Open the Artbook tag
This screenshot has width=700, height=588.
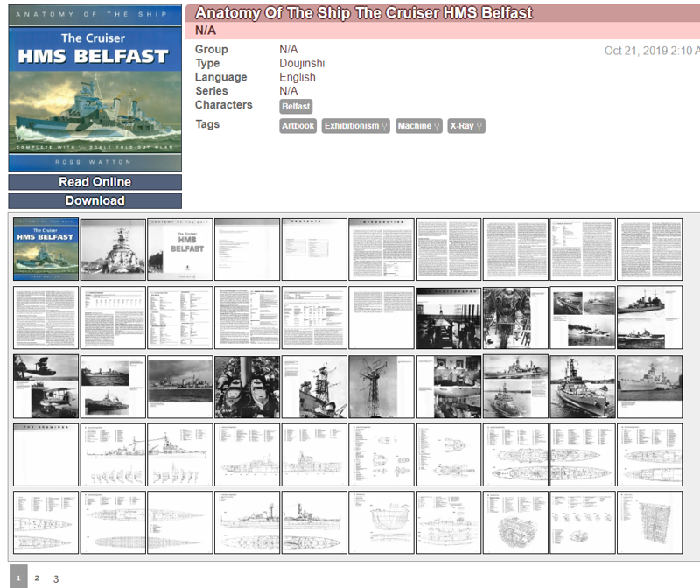[298, 126]
